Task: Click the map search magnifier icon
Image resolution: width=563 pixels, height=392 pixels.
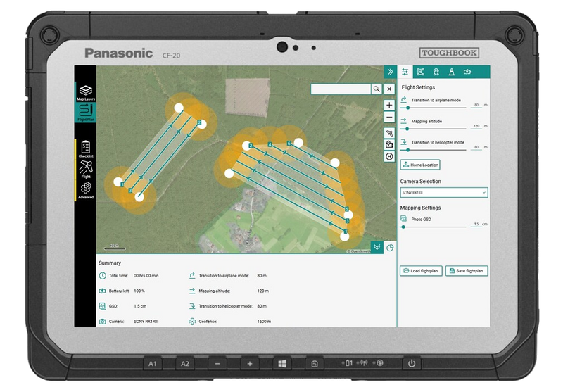Action: click(377, 89)
